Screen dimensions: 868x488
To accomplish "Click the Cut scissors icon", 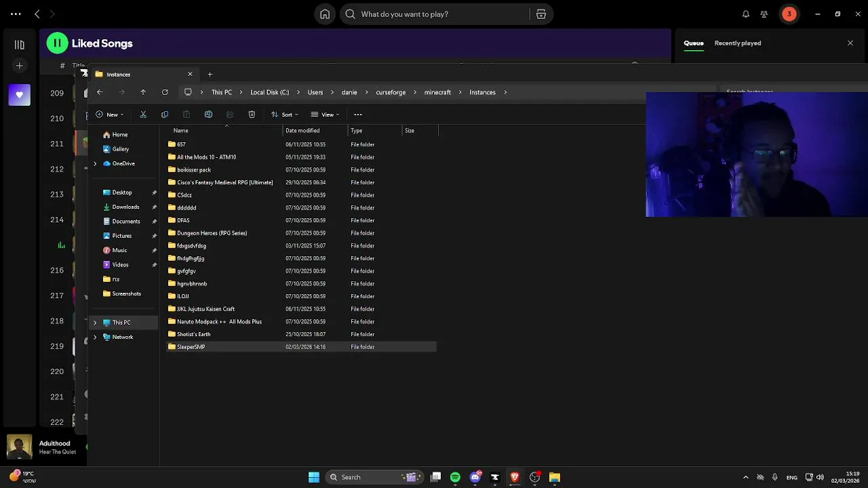I will coord(143,115).
